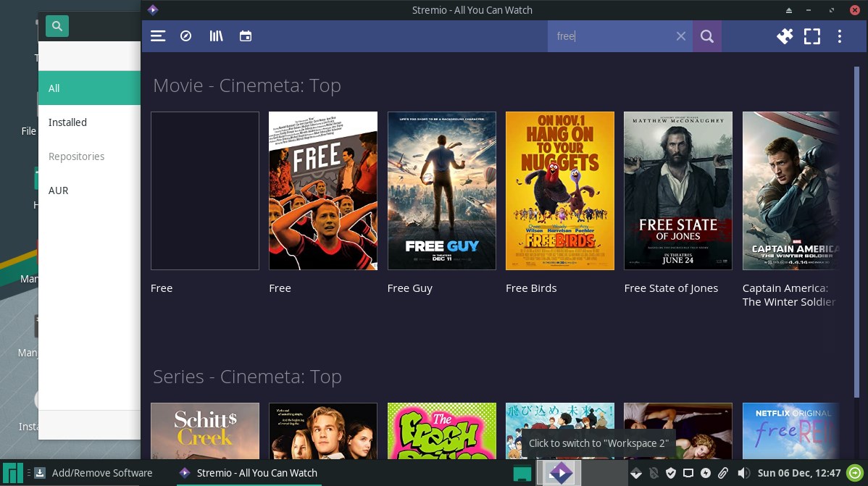Image resolution: width=868 pixels, height=486 pixels.
Task: Open the blank Free movie poster
Action: point(205,191)
